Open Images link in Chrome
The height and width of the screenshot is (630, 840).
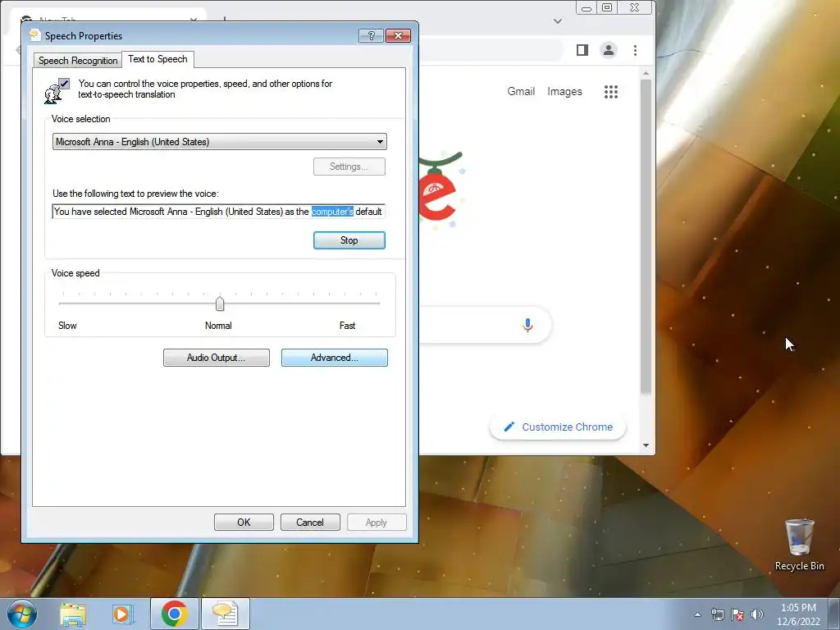pyautogui.click(x=564, y=92)
